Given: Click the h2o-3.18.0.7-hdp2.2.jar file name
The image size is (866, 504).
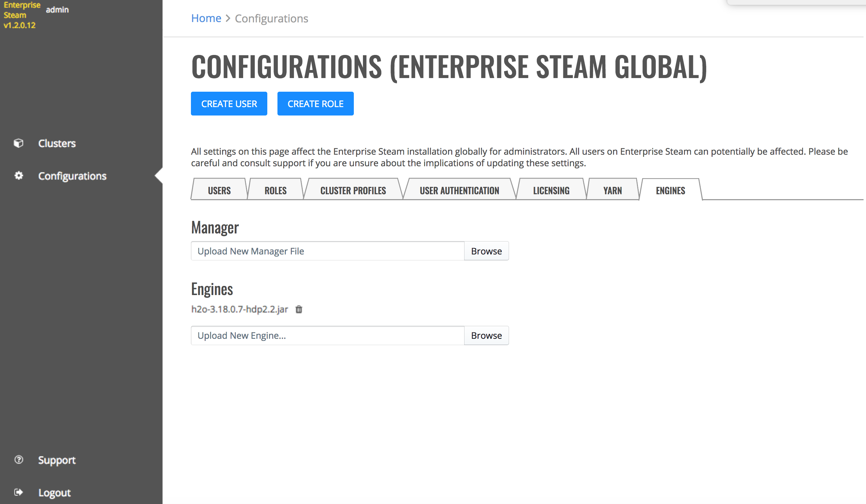Looking at the screenshot, I should [x=240, y=309].
